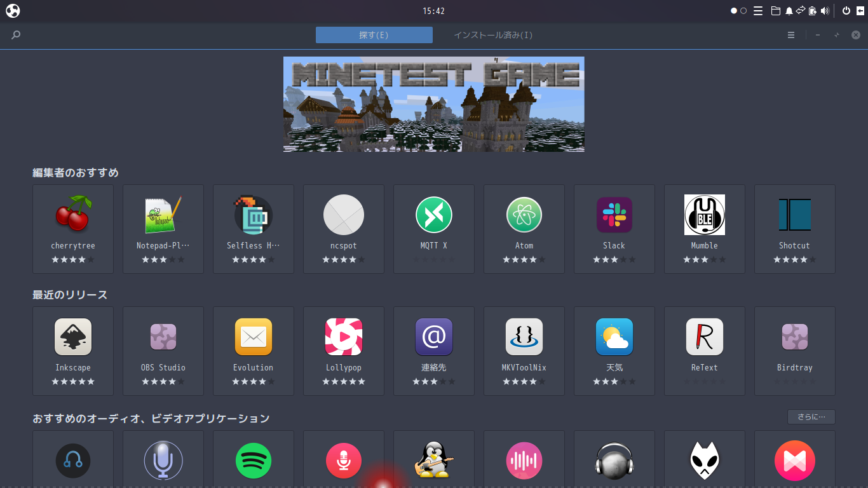Viewport: 868px width, 488px height.
Task: Click the Shotcut app name text
Action: click(795, 246)
